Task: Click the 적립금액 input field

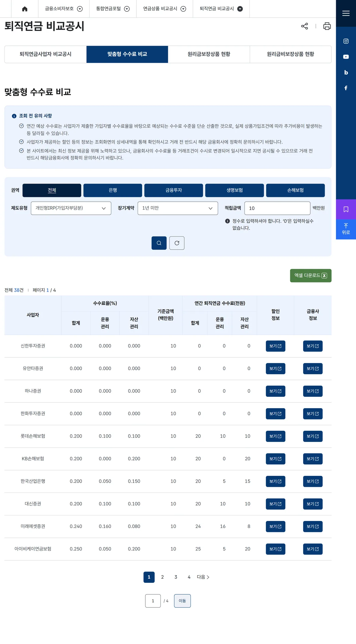Action: click(x=277, y=208)
